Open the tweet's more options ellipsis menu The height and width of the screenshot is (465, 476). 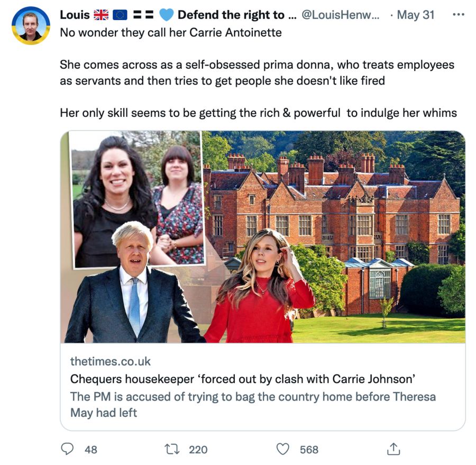458,15
